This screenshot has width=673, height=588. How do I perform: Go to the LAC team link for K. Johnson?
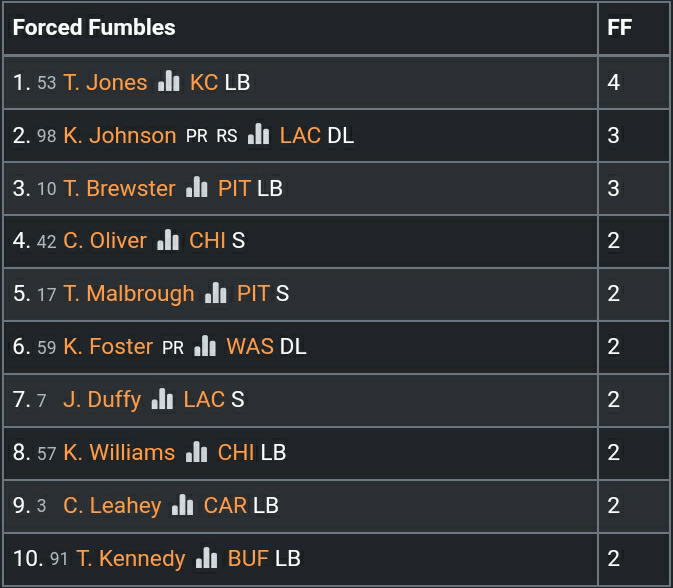tap(300, 135)
